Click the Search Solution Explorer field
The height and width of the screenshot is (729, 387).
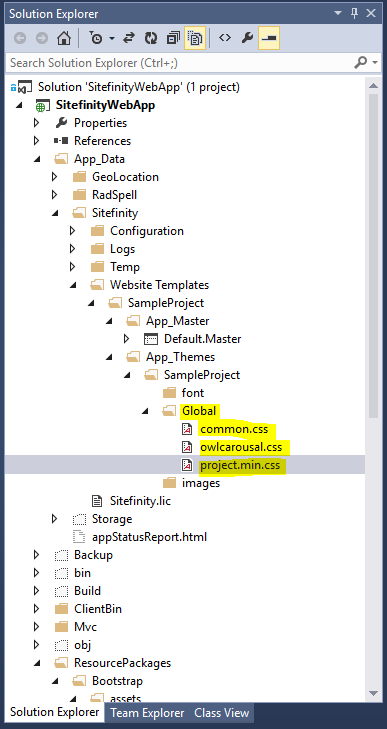click(x=180, y=62)
